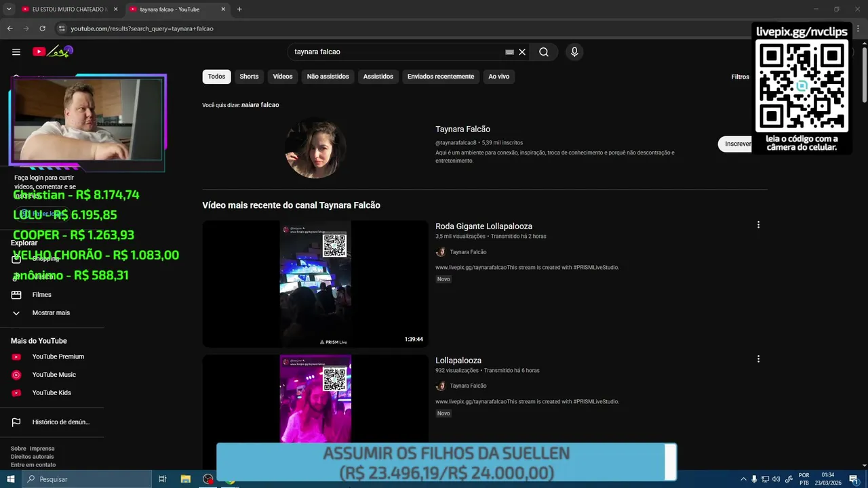Click Entre em contato footer link
The image size is (868, 488).
click(33, 465)
